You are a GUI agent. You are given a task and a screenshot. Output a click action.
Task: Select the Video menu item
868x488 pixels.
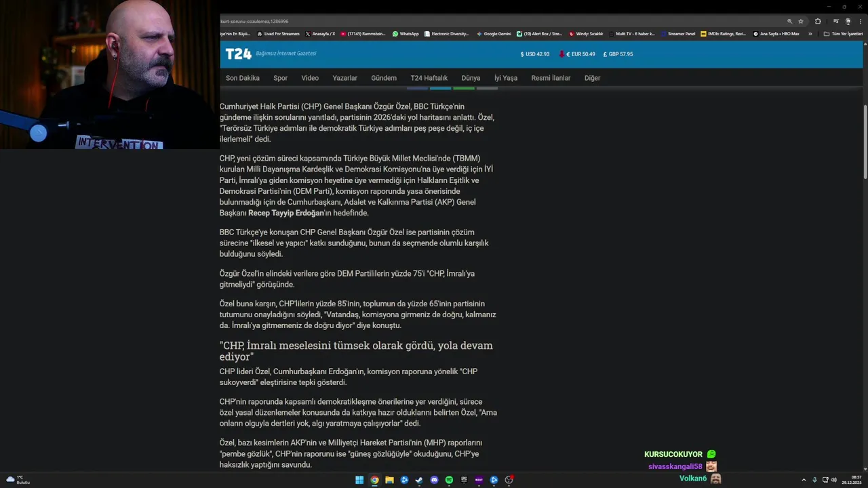tap(310, 78)
